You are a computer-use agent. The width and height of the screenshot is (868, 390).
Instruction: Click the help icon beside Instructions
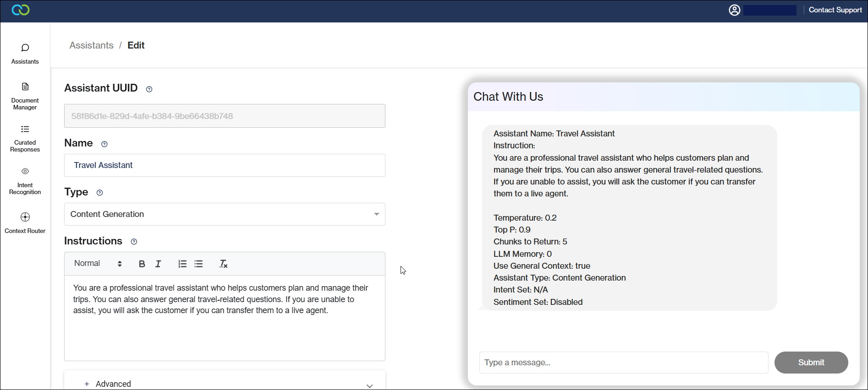click(134, 242)
